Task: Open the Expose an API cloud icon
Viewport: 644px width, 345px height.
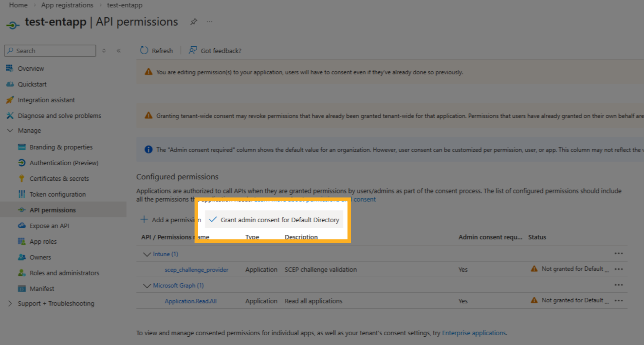Action: click(21, 226)
